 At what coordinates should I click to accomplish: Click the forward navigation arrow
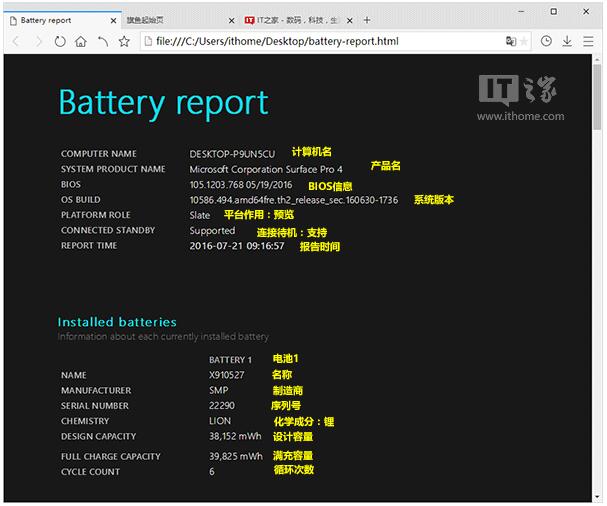38,41
